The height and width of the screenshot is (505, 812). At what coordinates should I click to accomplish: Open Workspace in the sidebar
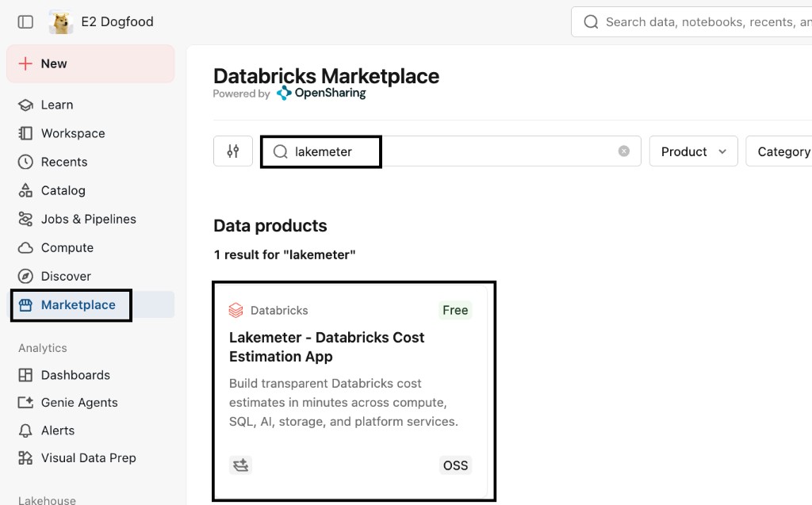click(90, 133)
